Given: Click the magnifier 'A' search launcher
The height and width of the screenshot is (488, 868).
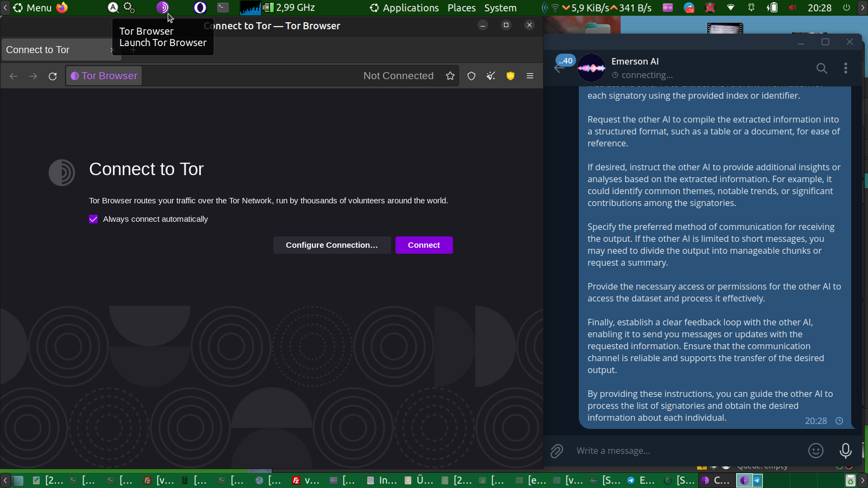Looking at the screenshot, I should pyautogui.click(x=113, y=8).
